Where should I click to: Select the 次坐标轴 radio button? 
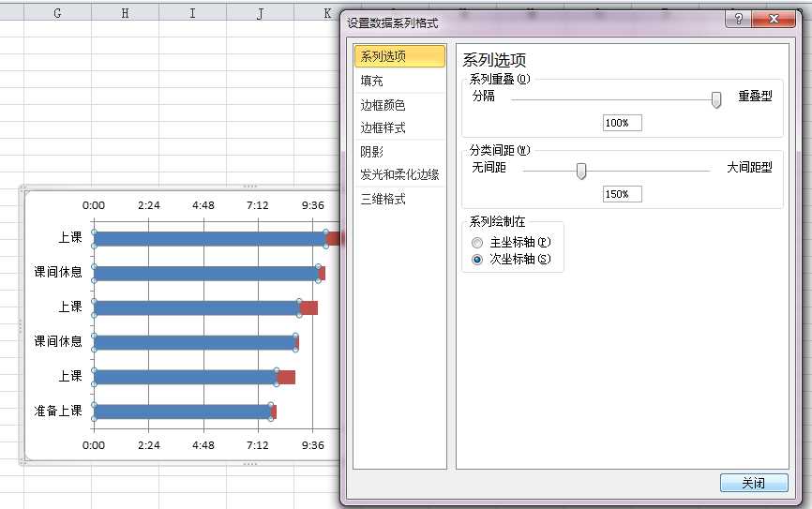(477, 260)
